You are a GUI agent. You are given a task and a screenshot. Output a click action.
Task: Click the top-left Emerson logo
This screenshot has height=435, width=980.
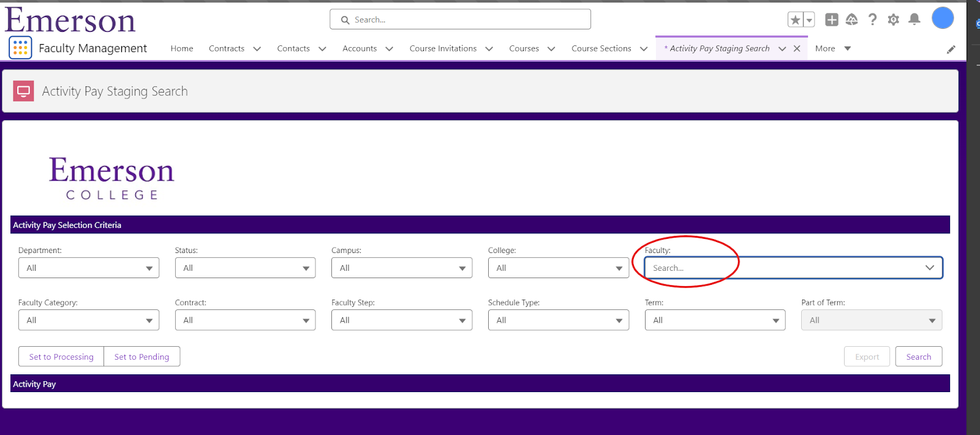(x=70, y=20)
